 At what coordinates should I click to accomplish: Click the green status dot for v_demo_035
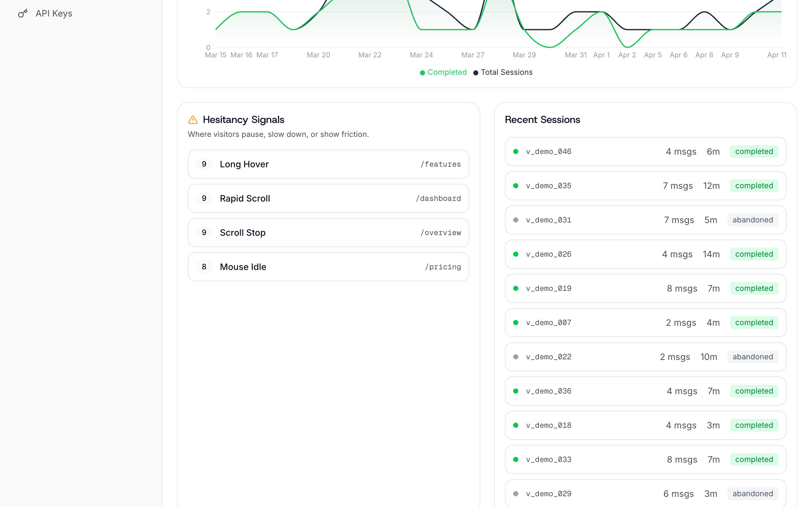tap(516, 186)
